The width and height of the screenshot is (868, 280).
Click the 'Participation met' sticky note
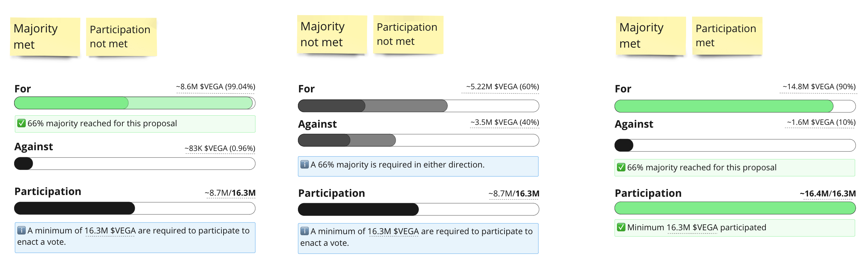coord(726,35)
